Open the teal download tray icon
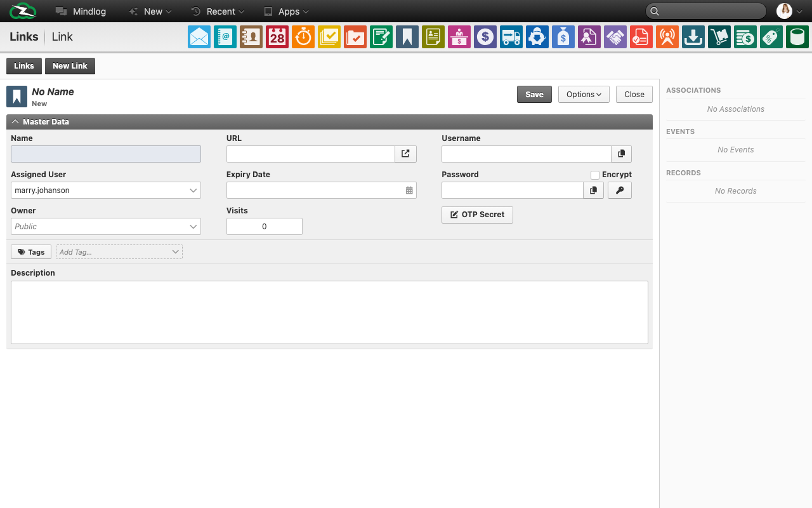 pyautogui.click(x=693, y=37)
